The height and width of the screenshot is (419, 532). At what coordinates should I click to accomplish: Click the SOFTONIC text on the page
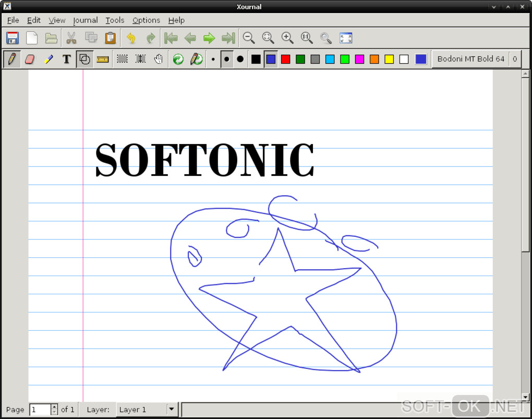(x=204, y=160)
